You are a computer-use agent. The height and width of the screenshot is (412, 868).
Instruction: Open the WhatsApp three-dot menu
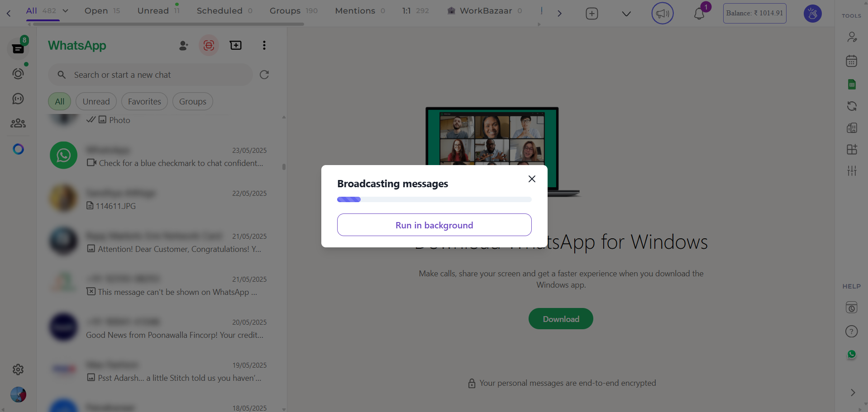(264, 45)
